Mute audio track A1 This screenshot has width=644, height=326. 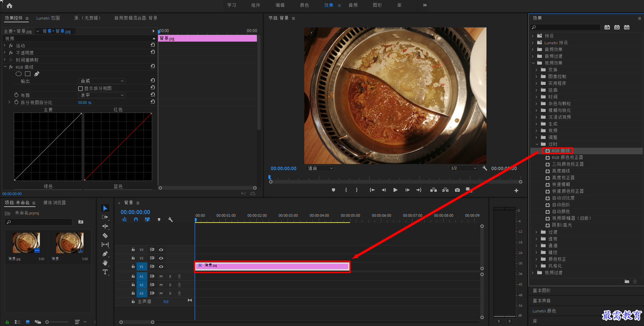pos(161,276)
